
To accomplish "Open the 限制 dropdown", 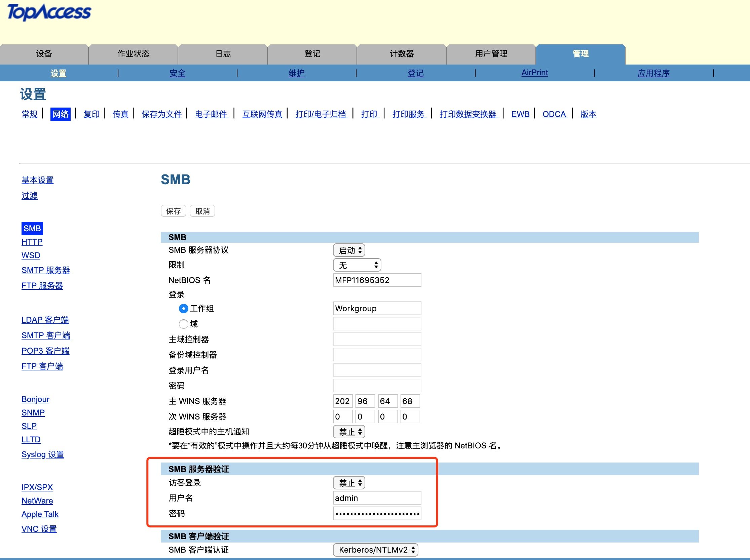I will (x=357, y=265).
